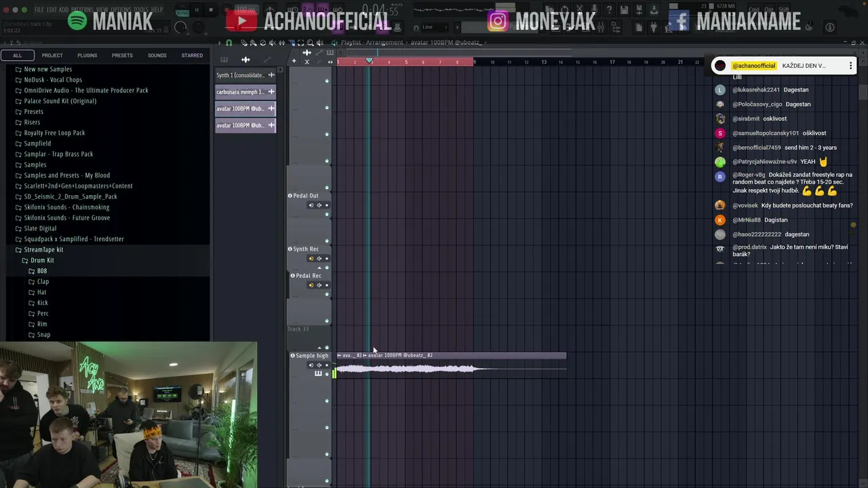The image size is (868, 488).
Task: Select the Mute tool in playlist toolbar
Action: click(272, 43)
